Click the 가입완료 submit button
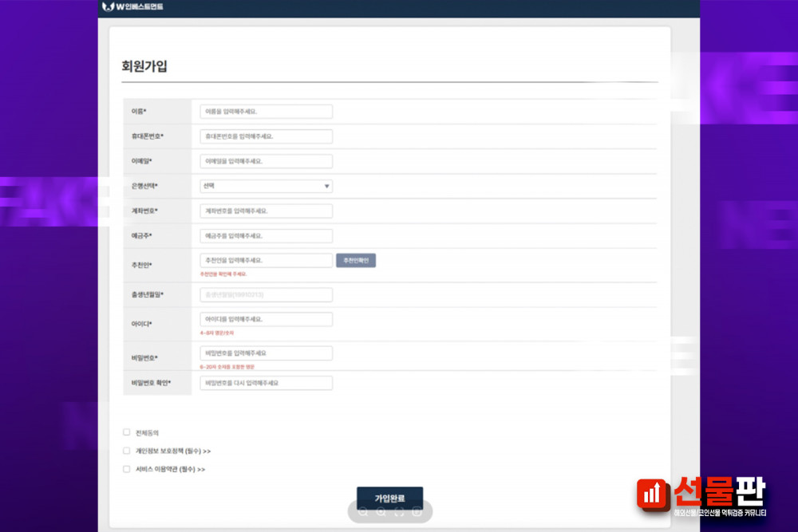The image size is (798, 532). (389, 498)
